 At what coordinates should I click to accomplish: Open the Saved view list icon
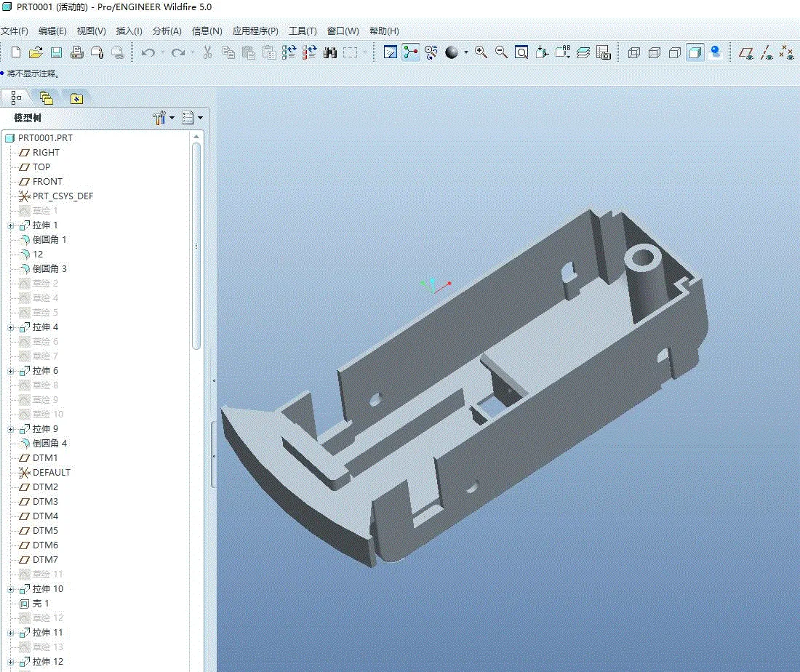pos(563,52)
